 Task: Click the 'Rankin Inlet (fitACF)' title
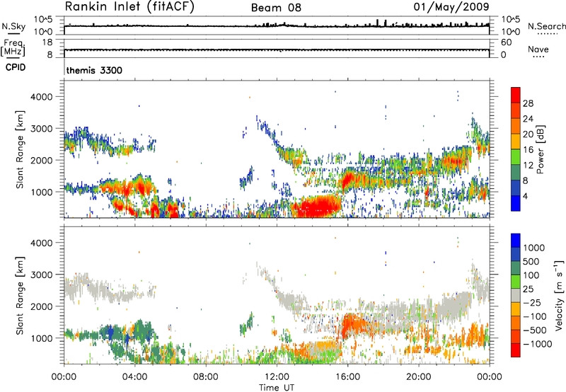pos(129,7)
